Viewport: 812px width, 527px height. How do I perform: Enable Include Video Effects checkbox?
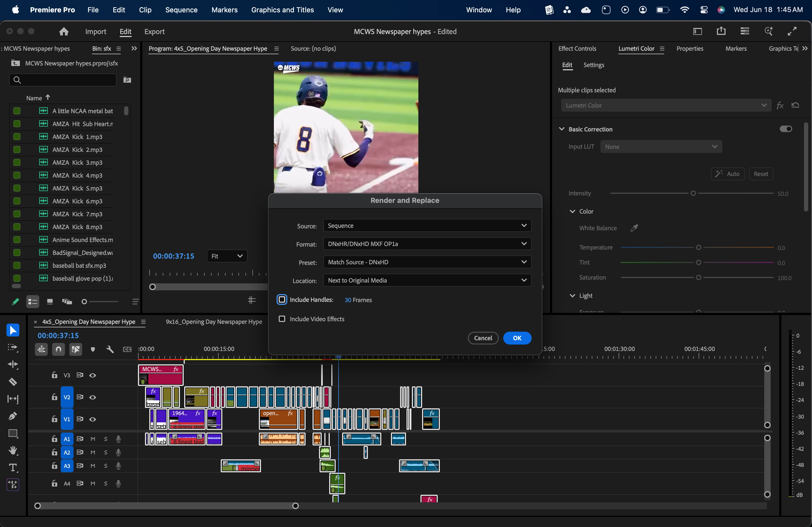[x=282, y=319]
